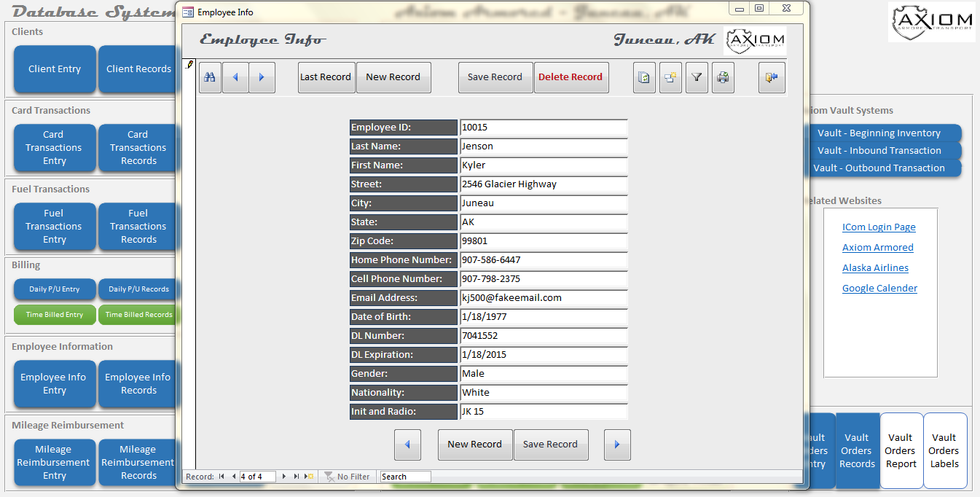
Task: Click the previous record arrow beside the binoculars
Action: pos(235,77)
